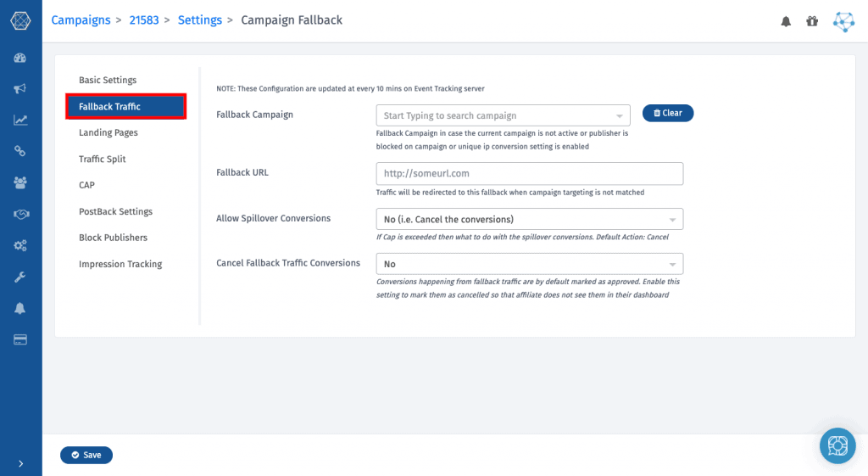
Task: Open the line chart reports icon
Action: click(x=20, y=120)
